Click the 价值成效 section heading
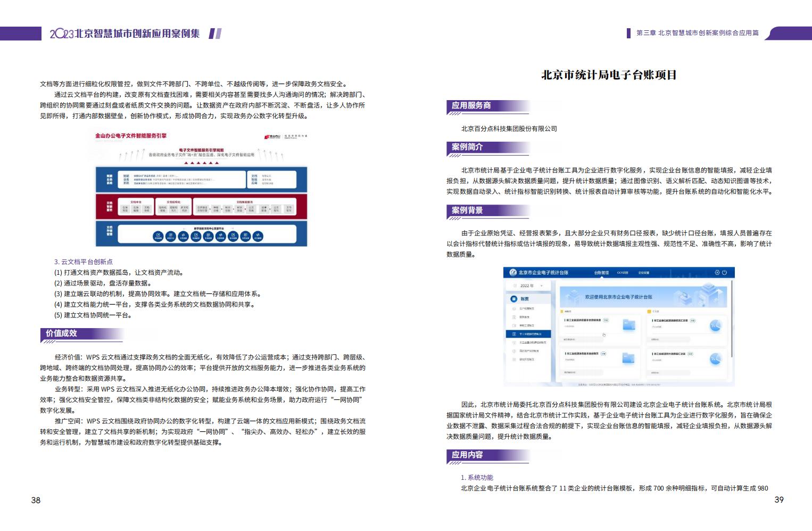The image size is (812, 531). click(61, 333)
